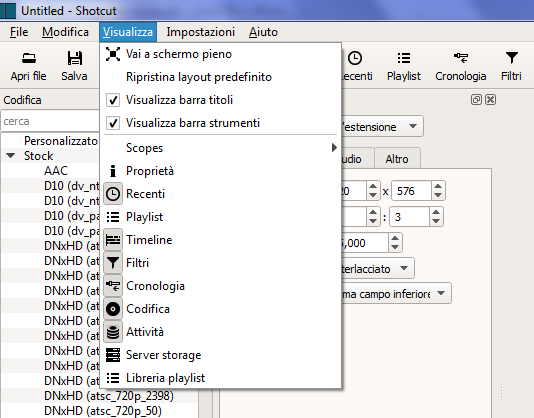Undock the Codifica panel with float icon
534x418 pixels.
(476, 100)
